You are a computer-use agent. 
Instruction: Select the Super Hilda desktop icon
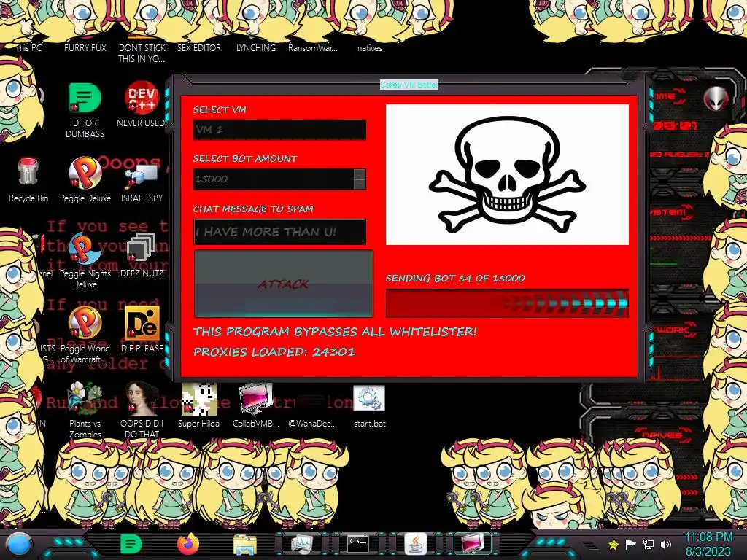198,405
